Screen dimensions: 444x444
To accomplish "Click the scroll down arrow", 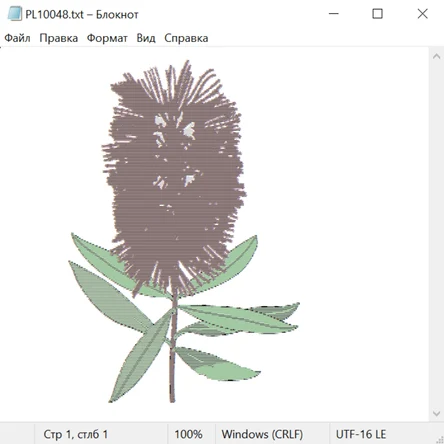I will [x=436, y=414].
